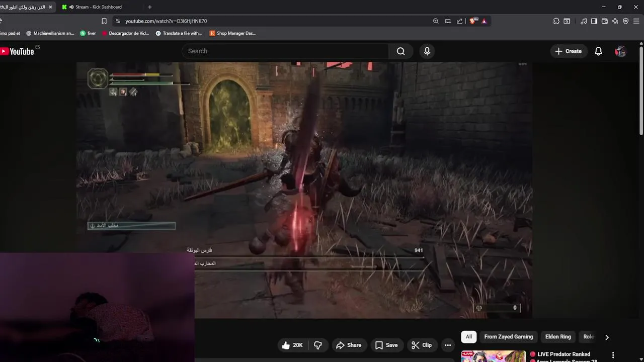Open Brave Shields lion icon

[x=473, y=21]
